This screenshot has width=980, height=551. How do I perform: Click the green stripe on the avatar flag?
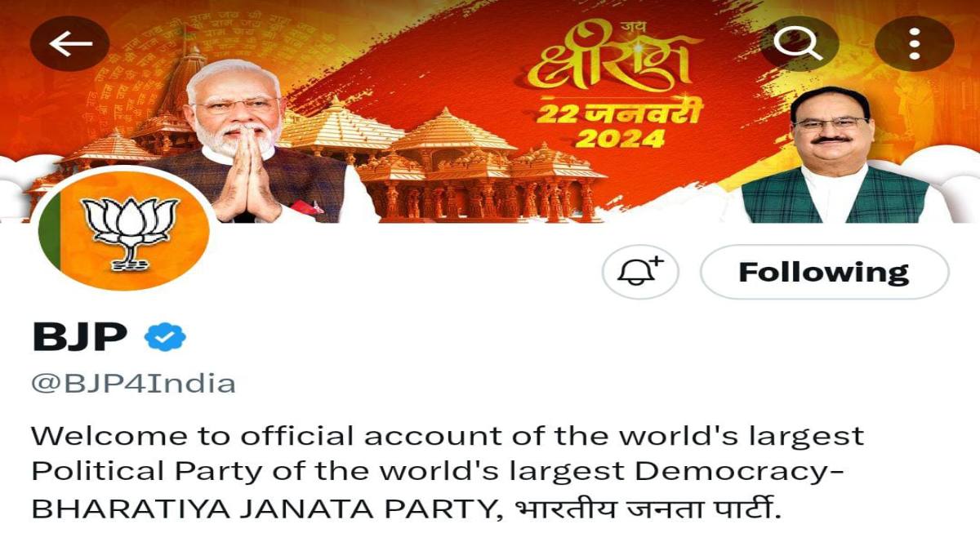pos(47,231)
